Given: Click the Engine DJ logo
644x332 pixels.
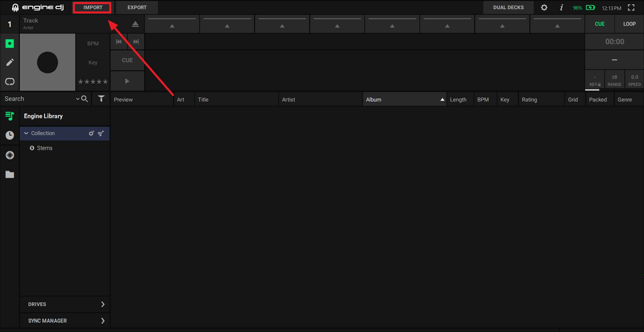Looking at the screenshot, I should [38, 7].
